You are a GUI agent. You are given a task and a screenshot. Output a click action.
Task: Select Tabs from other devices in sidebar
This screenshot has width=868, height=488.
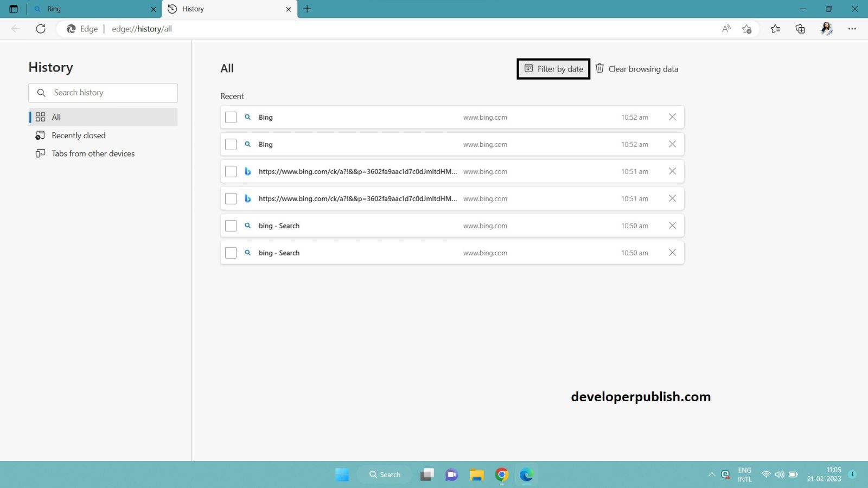93,153
